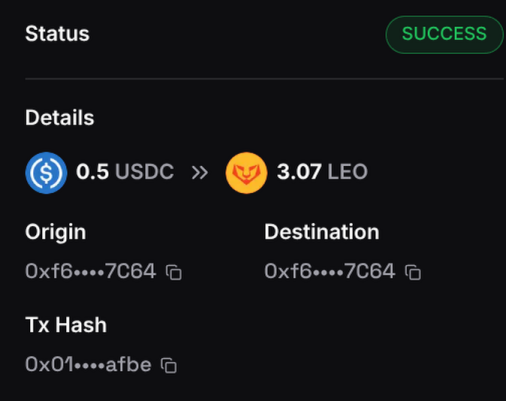The height and width of the screenshot is (401, 506).
Task: Click the LEO token label
Action: click(348, 172)
